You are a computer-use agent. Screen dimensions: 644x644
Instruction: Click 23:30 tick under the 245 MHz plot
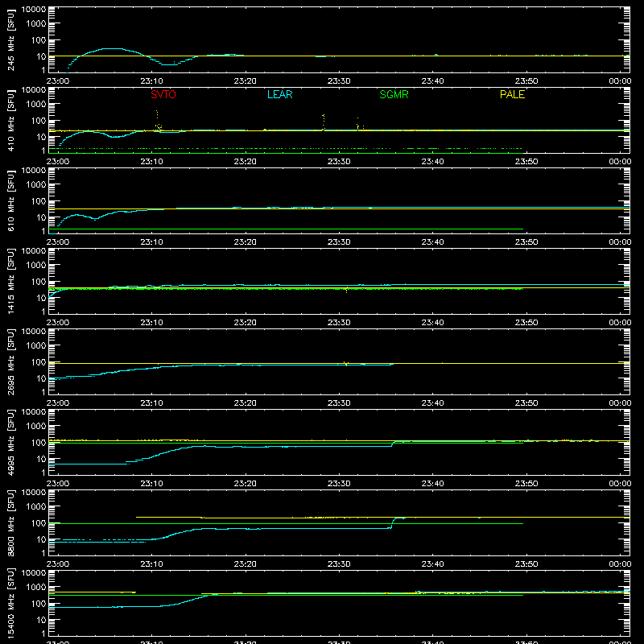(339, 81)
